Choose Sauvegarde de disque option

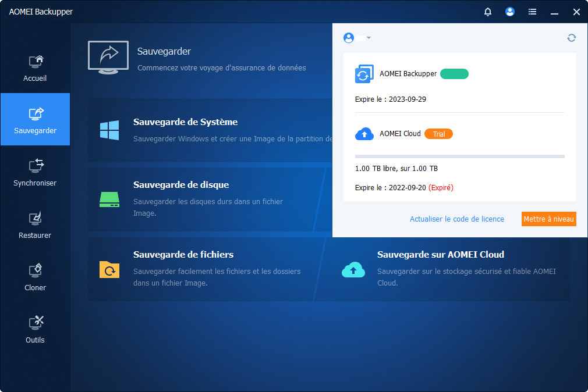pos(206,199)
